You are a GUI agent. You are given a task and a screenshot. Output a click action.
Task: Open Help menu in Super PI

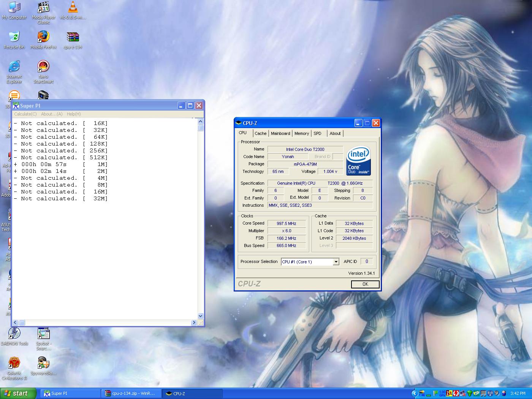(x=74, y=114)
